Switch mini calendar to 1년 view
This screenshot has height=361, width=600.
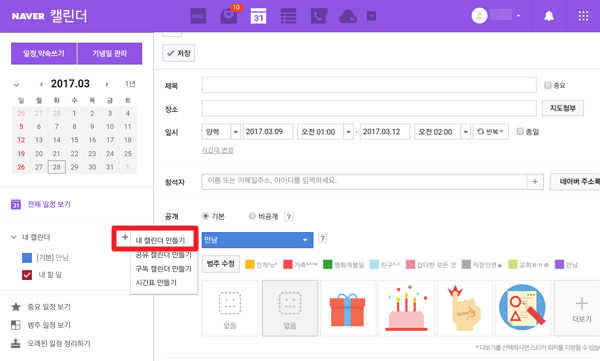pos(130,84)
